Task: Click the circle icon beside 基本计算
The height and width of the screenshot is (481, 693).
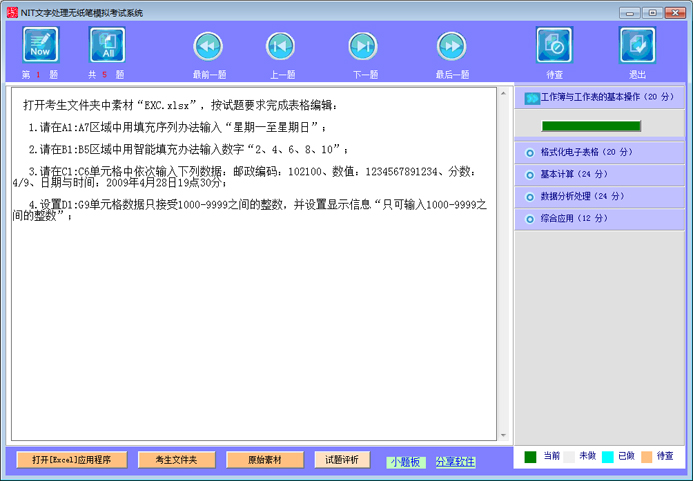Action: [529, 175]
